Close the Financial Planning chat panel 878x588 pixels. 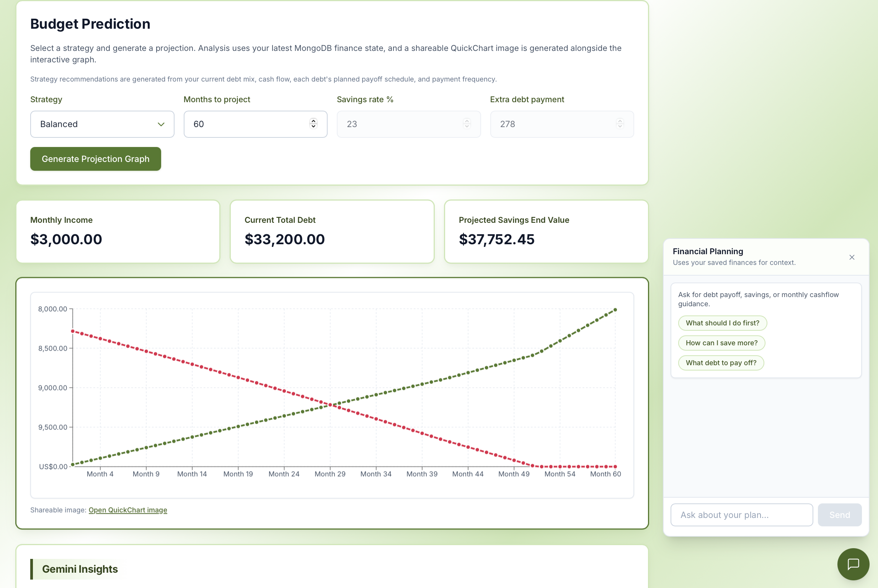pos(852,257)
